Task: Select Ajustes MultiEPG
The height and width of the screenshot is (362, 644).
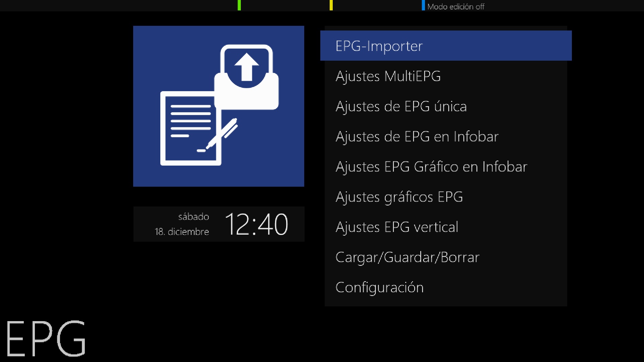Action: (x=446, y=76)
